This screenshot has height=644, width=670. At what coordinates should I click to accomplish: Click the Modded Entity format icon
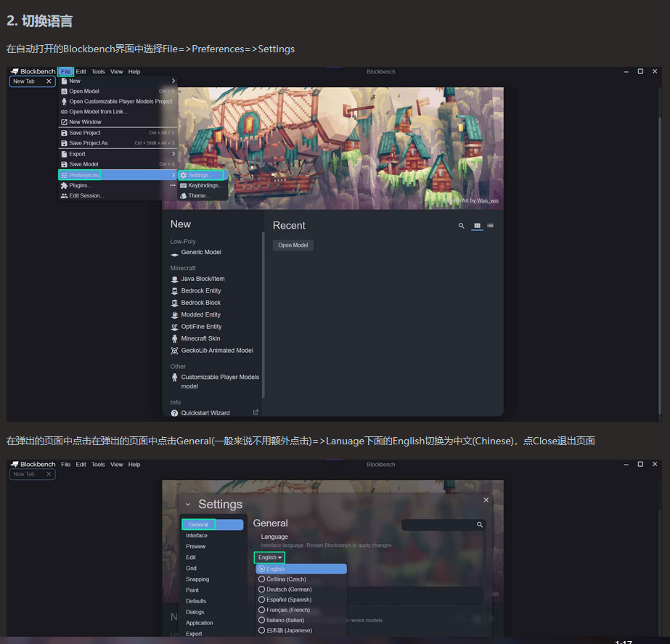(x=174, y=315)
